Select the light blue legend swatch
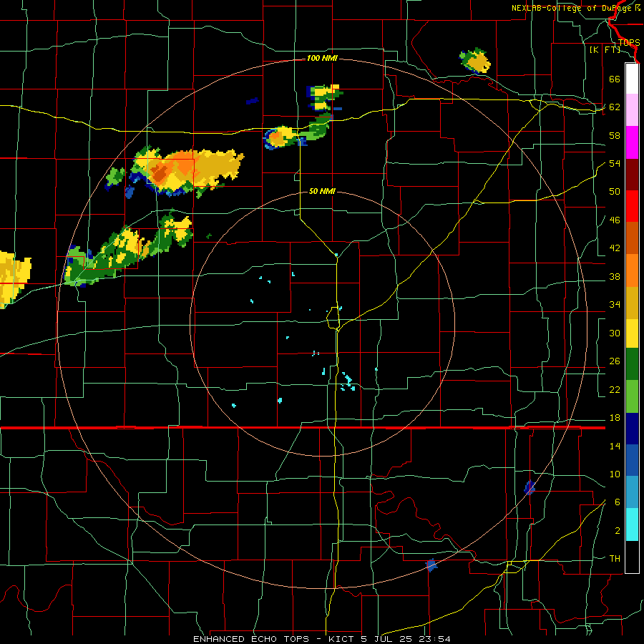 632,492
